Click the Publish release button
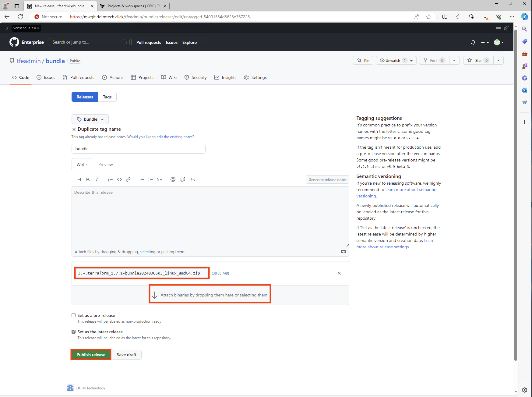Image resolution: width=532 pixels, height=397 pixels. [x=91, y=355]
